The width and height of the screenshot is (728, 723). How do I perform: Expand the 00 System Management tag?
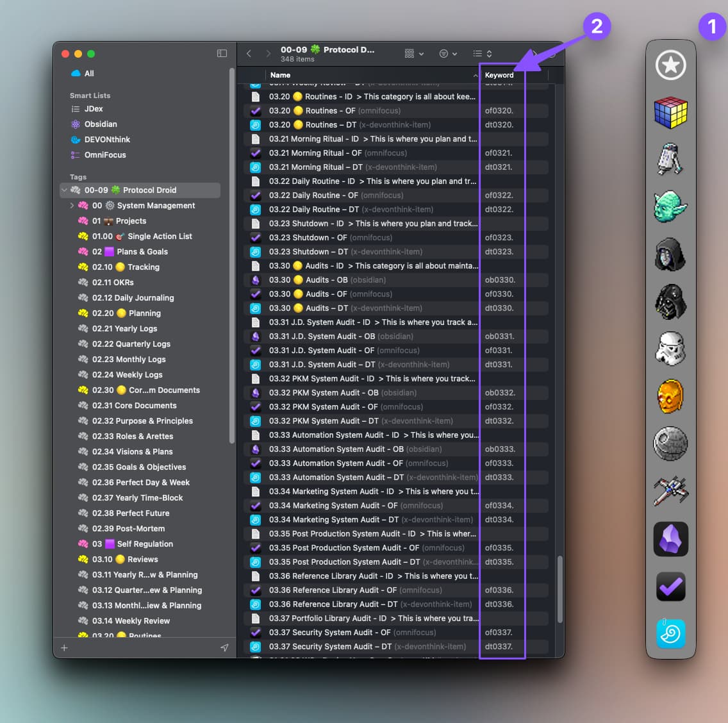pyautogui.click(x=72, y=206)
